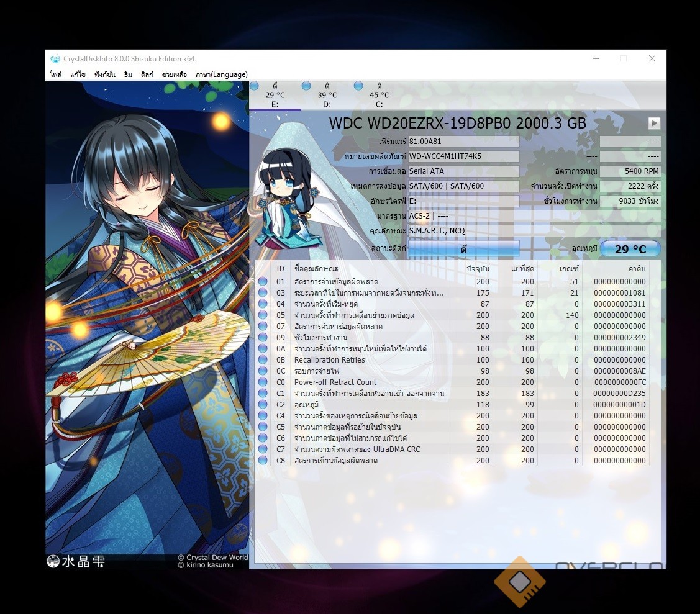Image resolution: width=700 pixels, height=614 pixels.
Task: Click raw value 000000002349
Action: (619, 337)
